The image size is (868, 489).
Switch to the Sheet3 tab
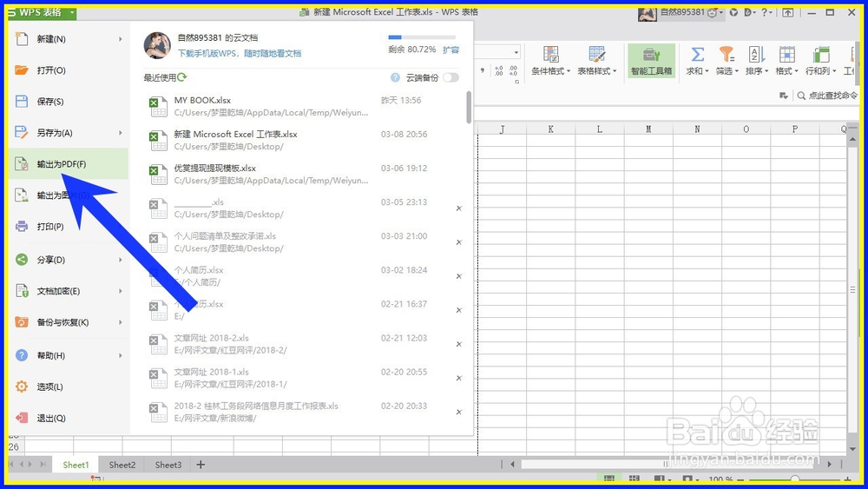(x=168, y=465)
